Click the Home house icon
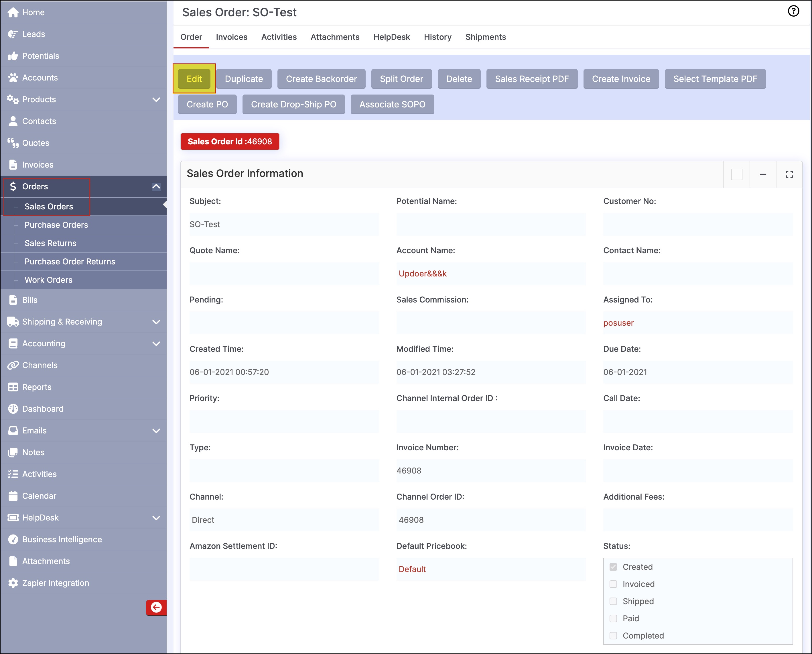This screenshot has height=654, width=812. 13,12
